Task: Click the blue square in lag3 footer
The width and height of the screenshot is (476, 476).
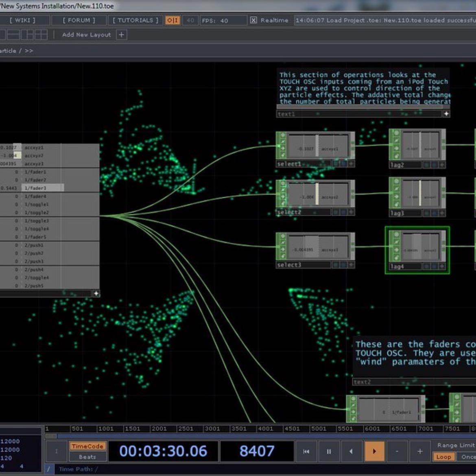Action: [x=435, y=213]
